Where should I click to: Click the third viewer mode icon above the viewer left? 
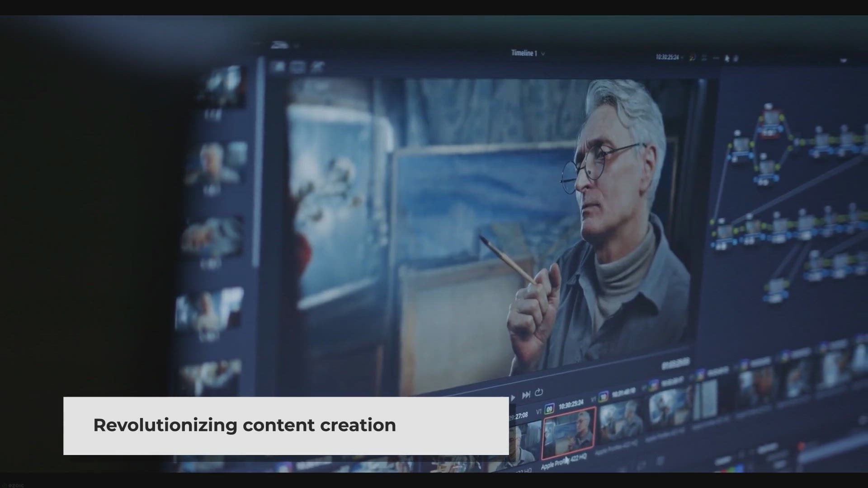tap(318, 67)
